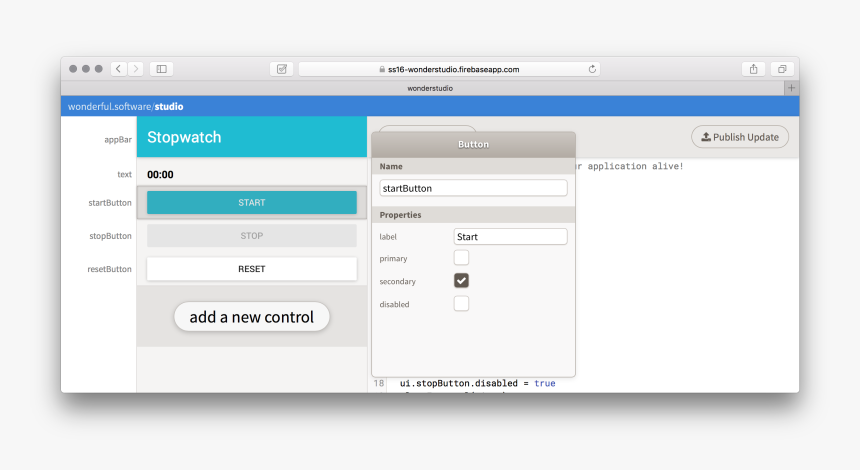
Task: Enable the primary checkbox
Action: [x=461, y=258]
